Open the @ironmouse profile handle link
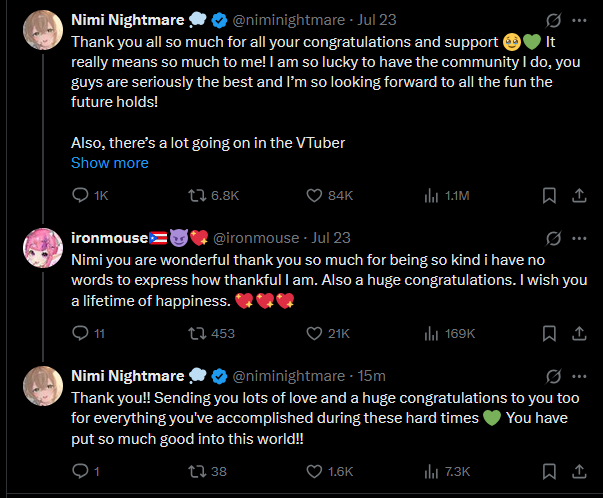Screen dimensions: 603x498 [255, 238]
